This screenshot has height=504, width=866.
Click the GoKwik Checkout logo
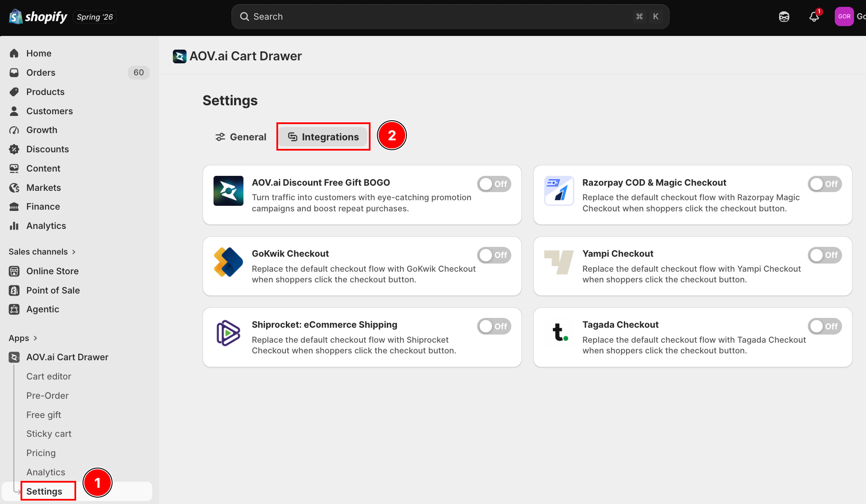[x=228, y=262]
